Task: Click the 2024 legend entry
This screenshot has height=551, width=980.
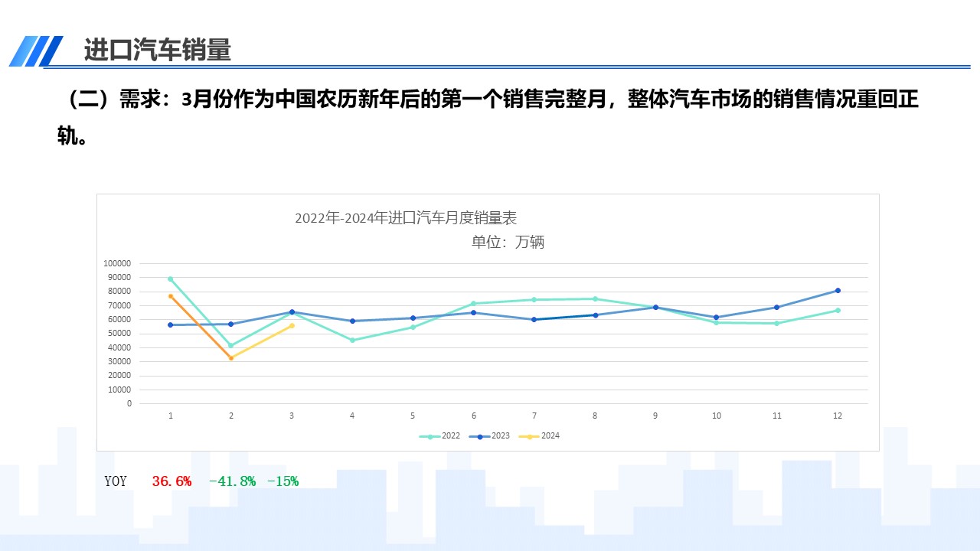Action: [539, 436]
